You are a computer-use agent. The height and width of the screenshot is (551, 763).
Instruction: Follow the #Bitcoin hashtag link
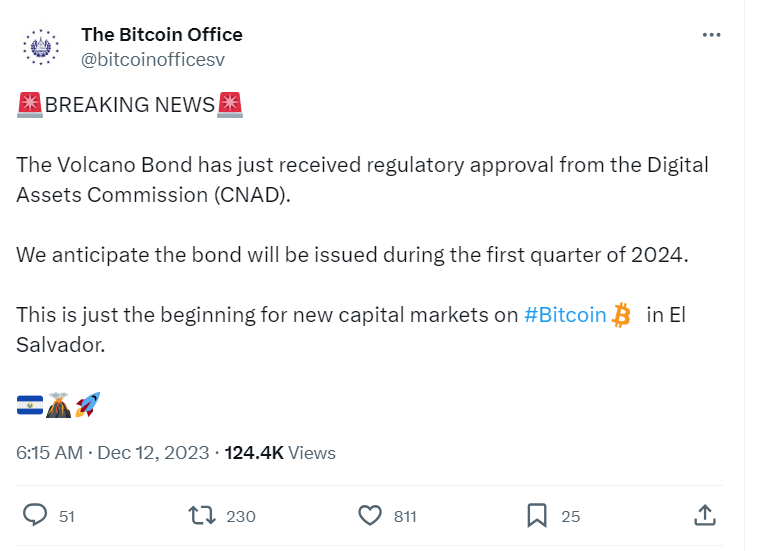click(565, 315)
